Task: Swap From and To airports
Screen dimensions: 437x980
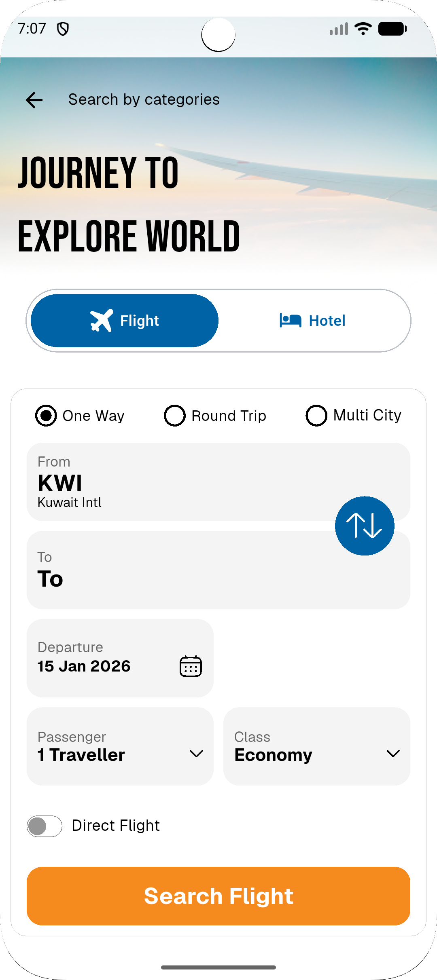Action: click(365, 526)
